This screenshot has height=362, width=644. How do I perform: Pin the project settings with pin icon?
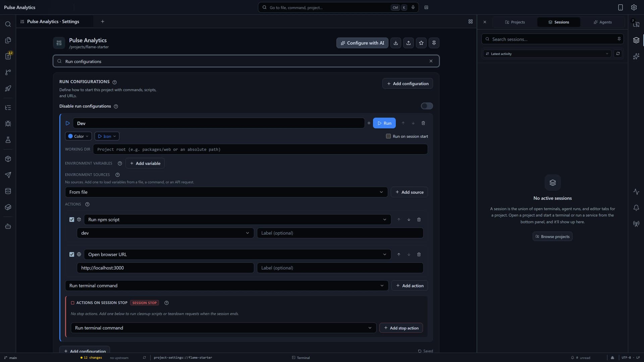click(434, 43)
